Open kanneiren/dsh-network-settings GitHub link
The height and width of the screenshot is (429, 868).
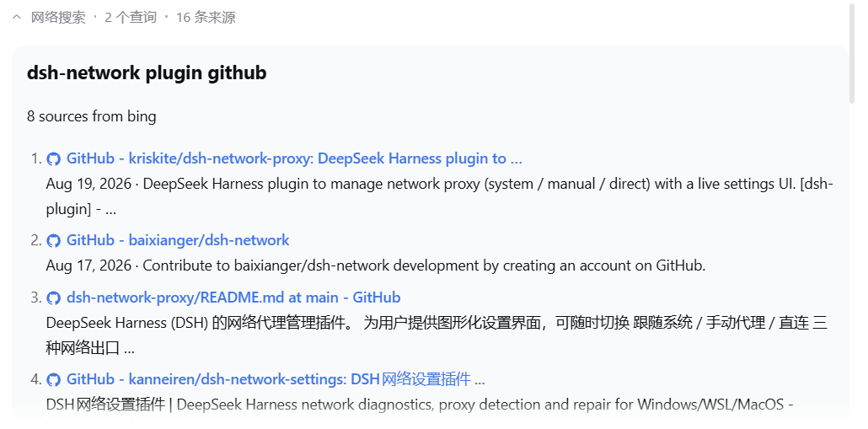276,379
